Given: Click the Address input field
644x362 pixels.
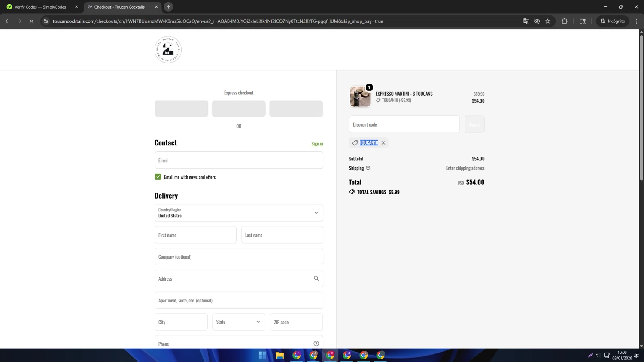Looking at the screenshot, I should pyautogui.click(x=239, y=278).
